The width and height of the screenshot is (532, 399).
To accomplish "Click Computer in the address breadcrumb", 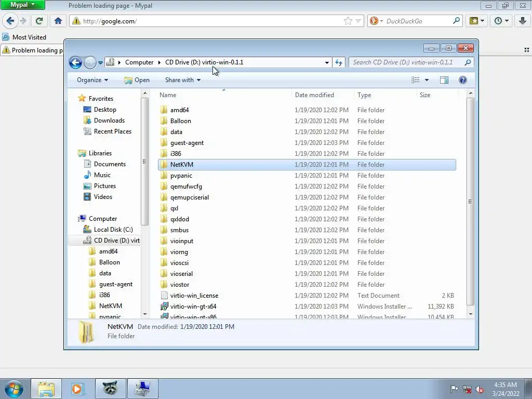I will click(x=139, y=62).
